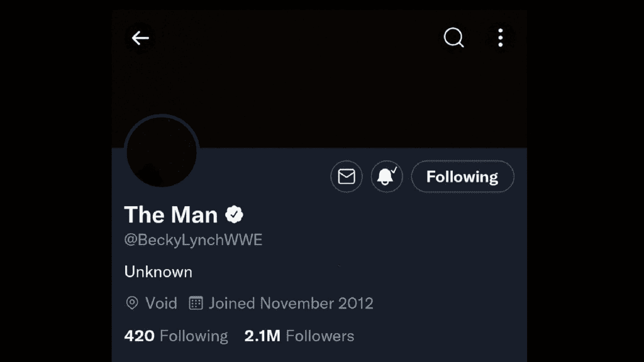Send a message via envelope icon
The height and width of the screenshot is (362, 644).
tap(347, 177)
